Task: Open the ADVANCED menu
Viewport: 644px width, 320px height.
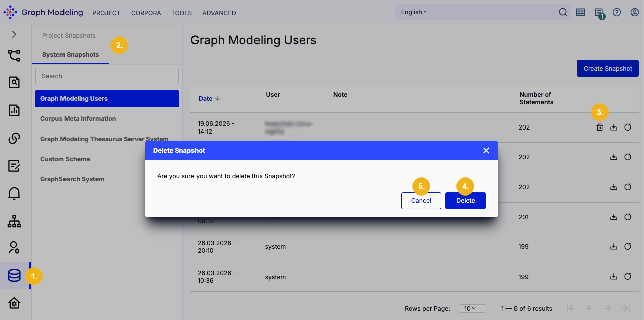Action: click(x=219, y=13)
